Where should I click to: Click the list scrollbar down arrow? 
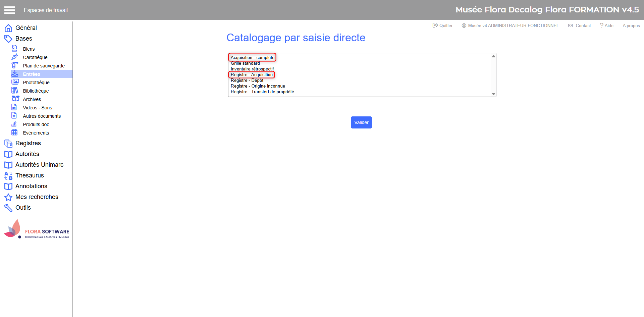click(493, 94)
